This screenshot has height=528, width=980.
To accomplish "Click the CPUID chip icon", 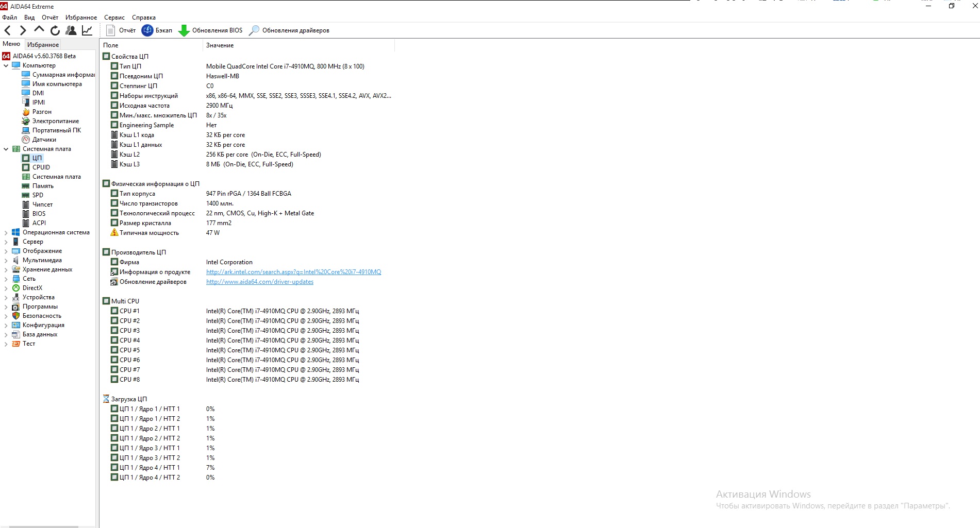I will tap(26, 167).
